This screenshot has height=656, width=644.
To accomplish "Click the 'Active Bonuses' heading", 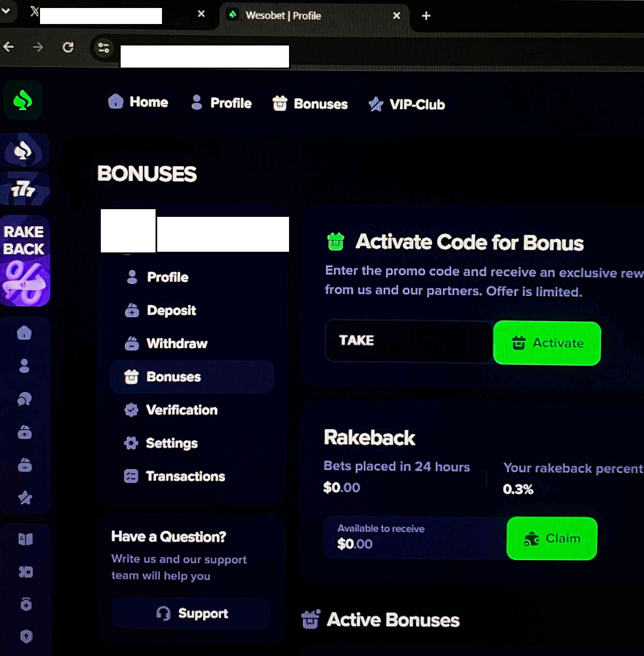I will pyautogui.click(x=393, y=620).
